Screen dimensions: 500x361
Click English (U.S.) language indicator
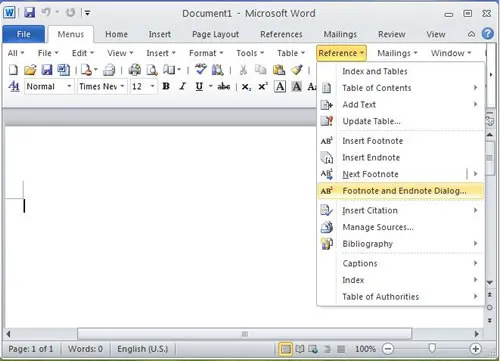point(142,349)
